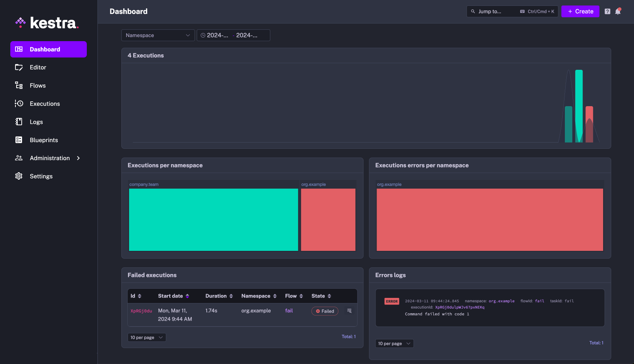Screen dimensions: 634x364
Task: Toggle the Start date sort order
Action: [x=187, y=296]
